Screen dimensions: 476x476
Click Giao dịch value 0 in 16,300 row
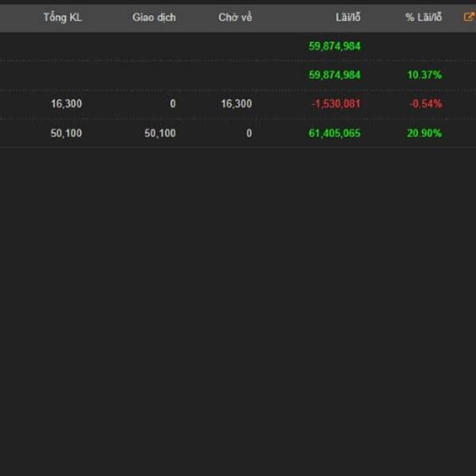[173, 104]
